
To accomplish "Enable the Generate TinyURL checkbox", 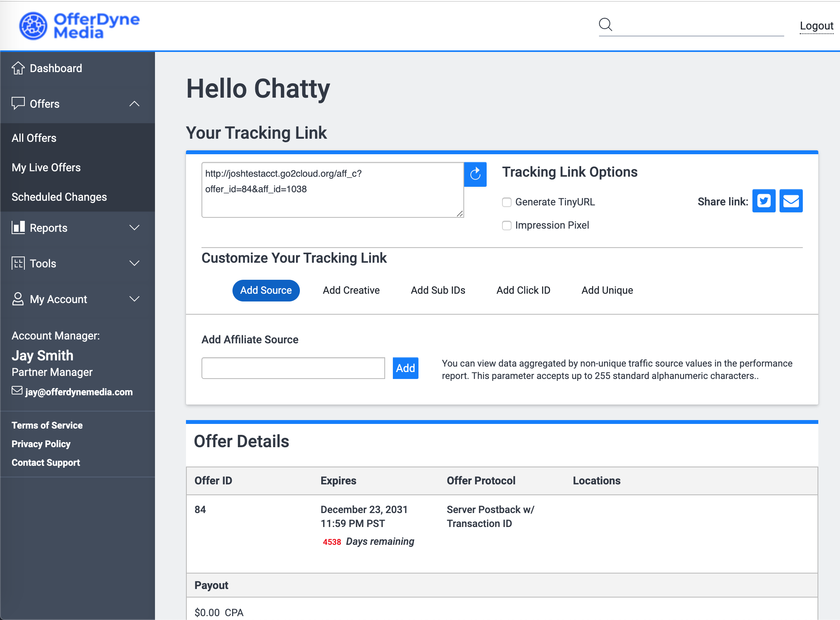I will click(x=507, y=202).
